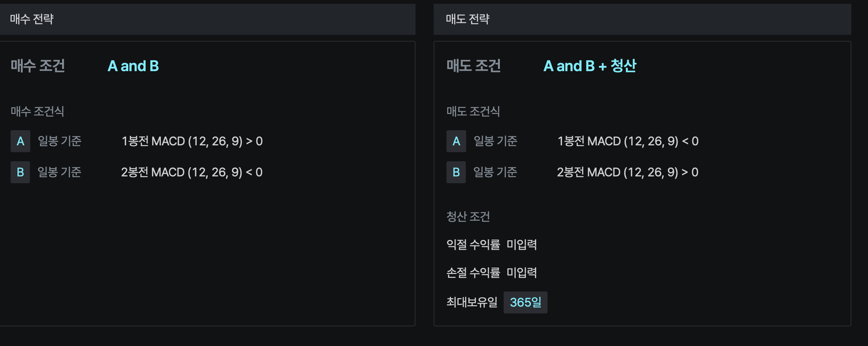The height and width of the screenshot is (346, 868).
Task: Select sell condition '1봉전 MACD (12, 26, 9) < 0'
Action: (628, 141)
